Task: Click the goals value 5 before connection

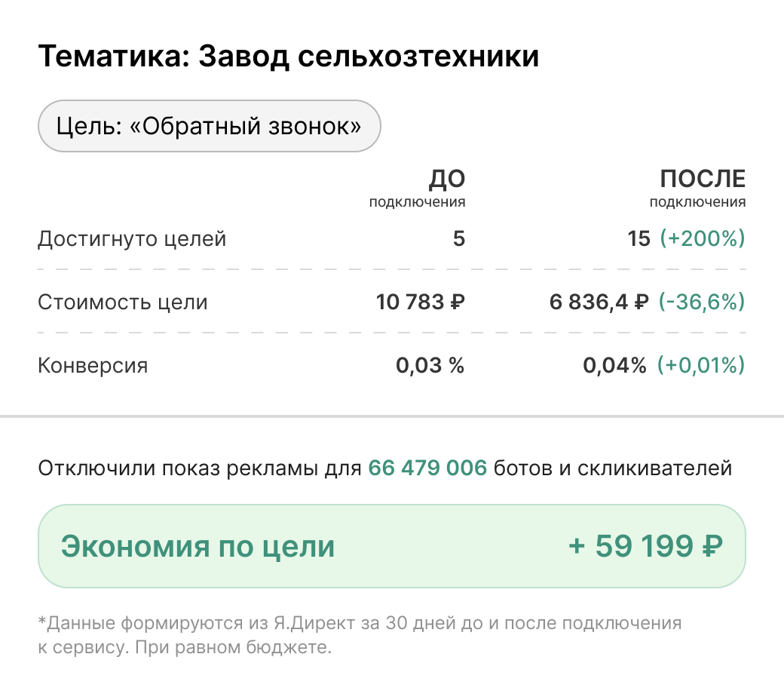Action: pyautogui.click(x=459, y=240)
